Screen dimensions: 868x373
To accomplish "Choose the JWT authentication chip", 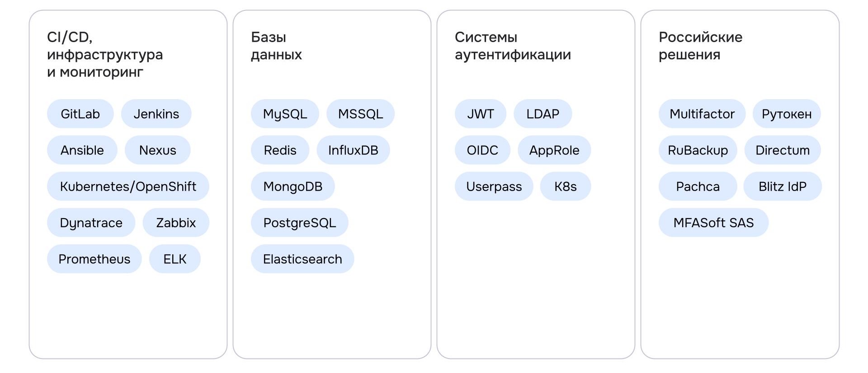I will click(480, 114).
